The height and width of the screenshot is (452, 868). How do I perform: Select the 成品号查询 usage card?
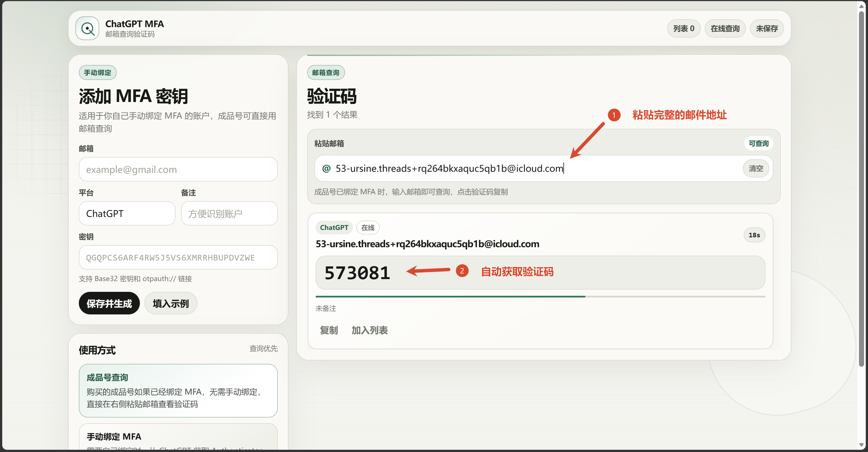click(x=178, y=391)
